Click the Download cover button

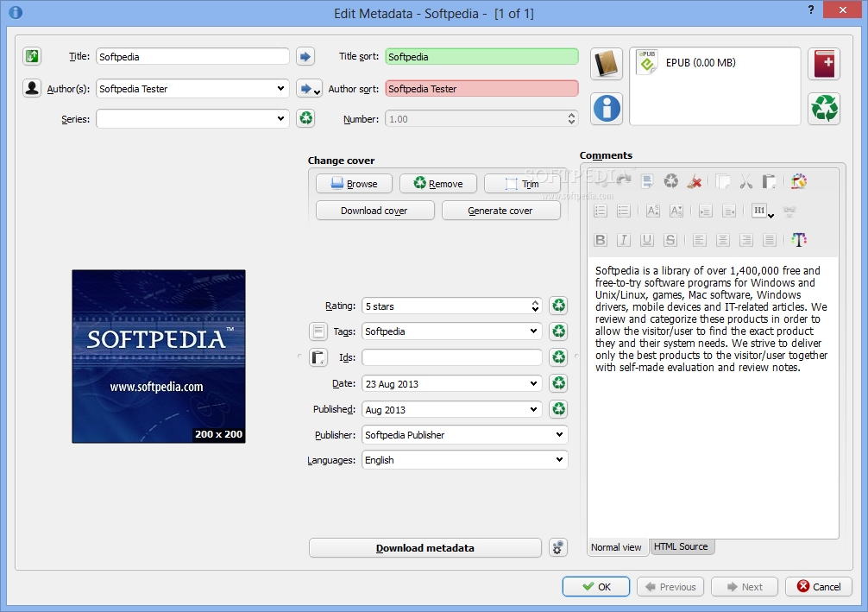pyautogui.click(x=374, y=211)
